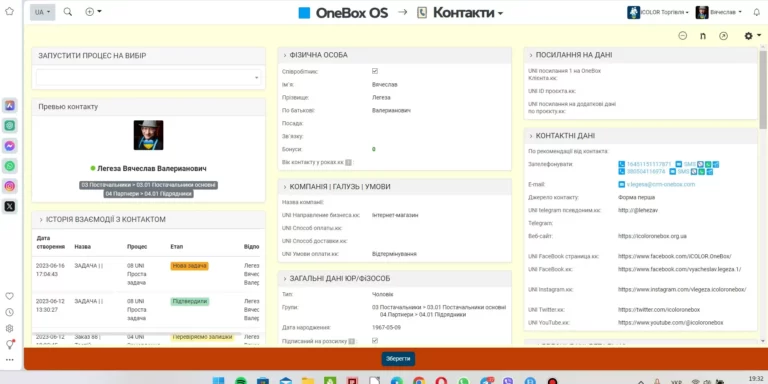Image resolution: width=768 pixels, height=384 pixels.
Task: Click the contact avatar photo in Превью контакту
Action: [148, 135]
